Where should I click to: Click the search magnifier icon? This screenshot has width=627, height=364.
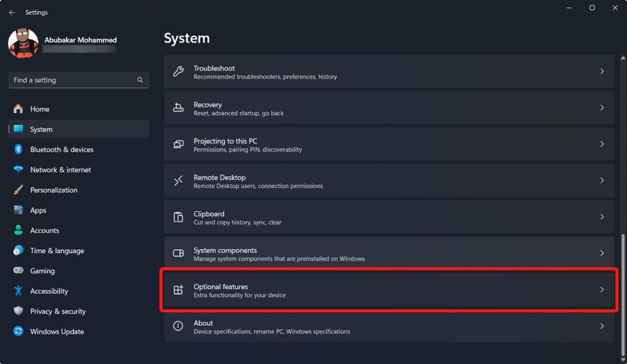point(140,80)
